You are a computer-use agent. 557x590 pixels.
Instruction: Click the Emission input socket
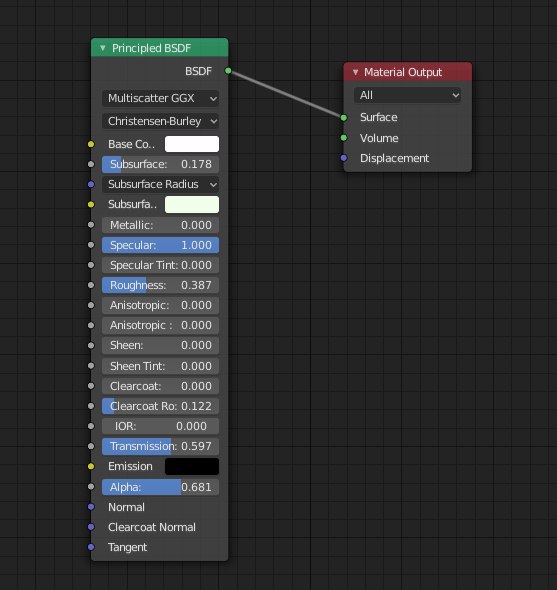pyautogui.click(x=91, y=466)
